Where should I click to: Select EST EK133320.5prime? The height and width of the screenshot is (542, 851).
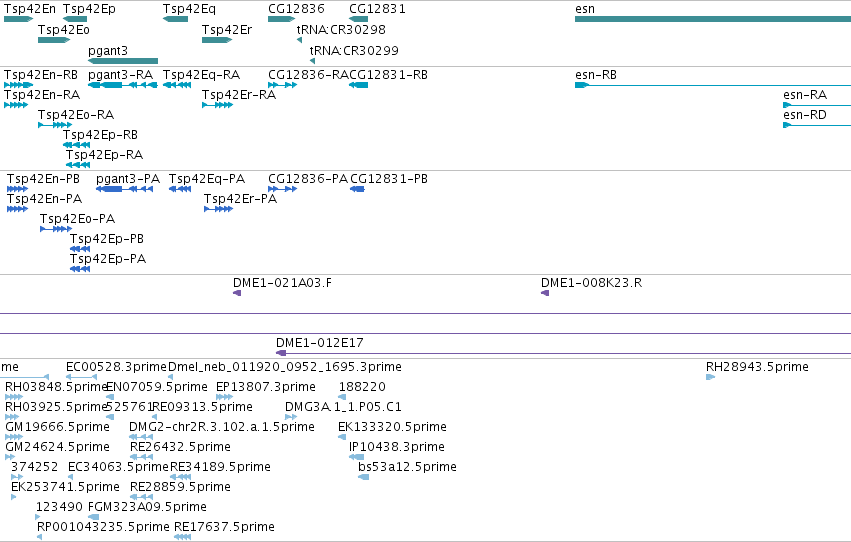click(392, 428)
